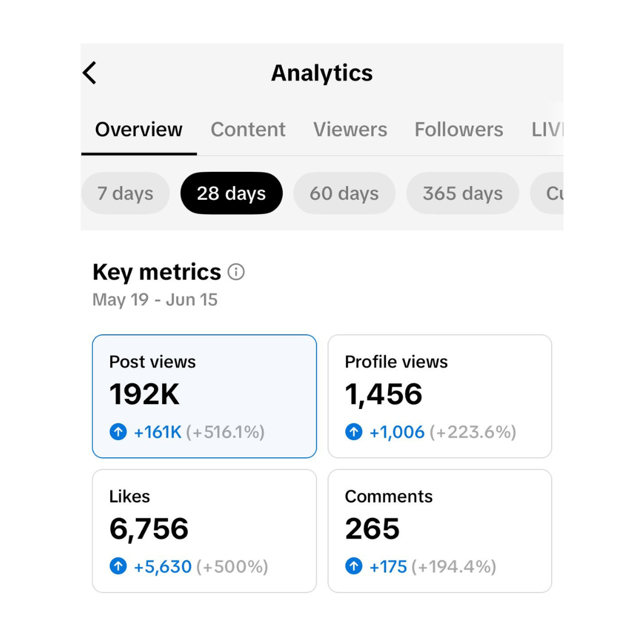Select the 28 days range
This screenshot has height=644, width=644.
(231, 193)
